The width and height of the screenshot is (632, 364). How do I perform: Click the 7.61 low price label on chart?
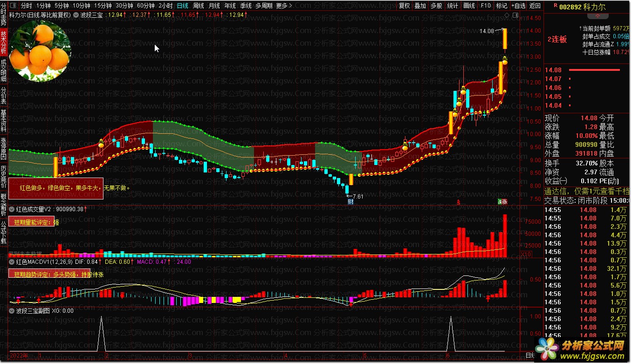pos(357,196)
